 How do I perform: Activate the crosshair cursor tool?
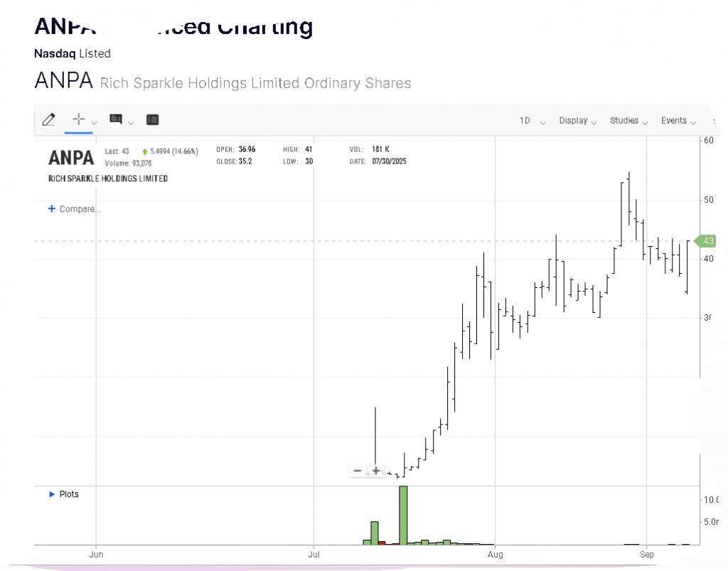pyautogui.click(x=78, y=119)
